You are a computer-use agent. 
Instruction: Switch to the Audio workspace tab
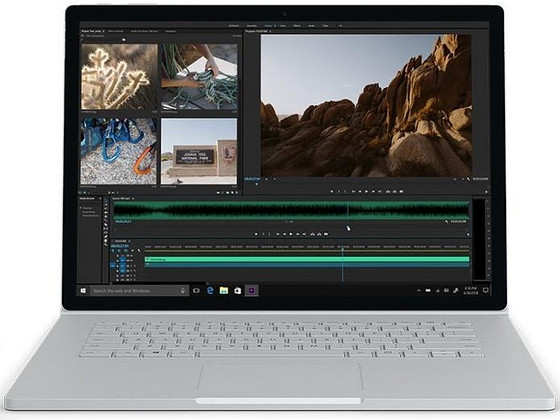point(311,26)
